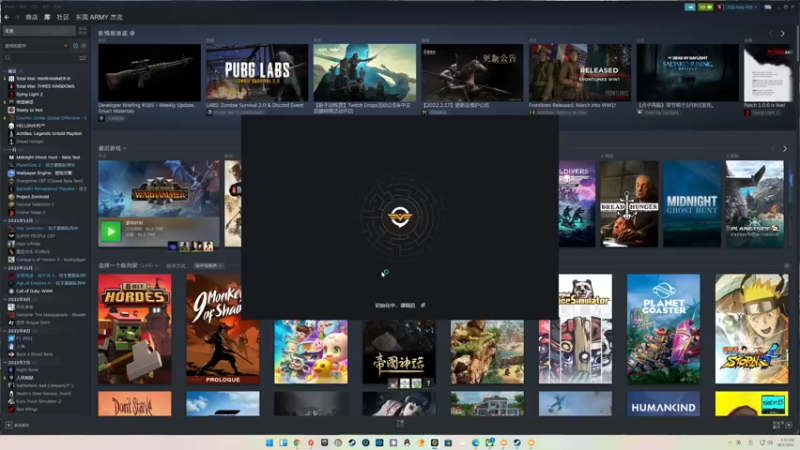Click the green notifications button in the title bar
Screen dimensions: 800x450
[x=705, y=7]
